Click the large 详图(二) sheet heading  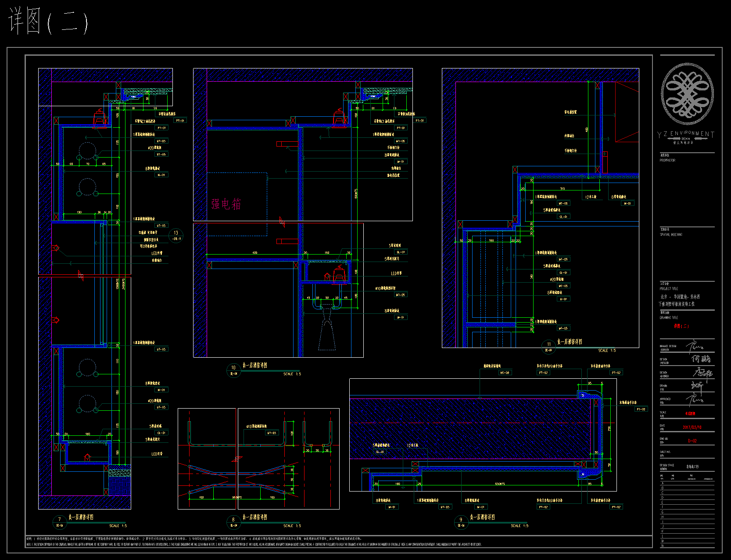point(49,22)
